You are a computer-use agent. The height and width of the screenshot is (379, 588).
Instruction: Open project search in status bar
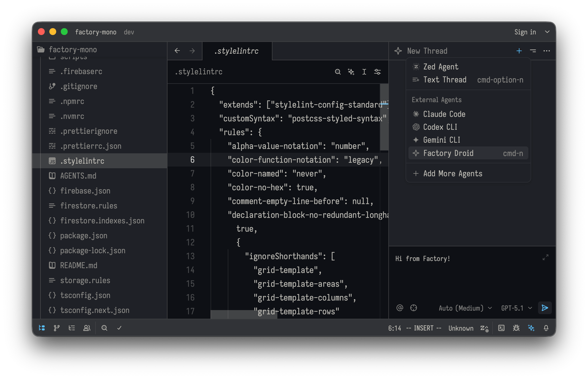[104, 328]
